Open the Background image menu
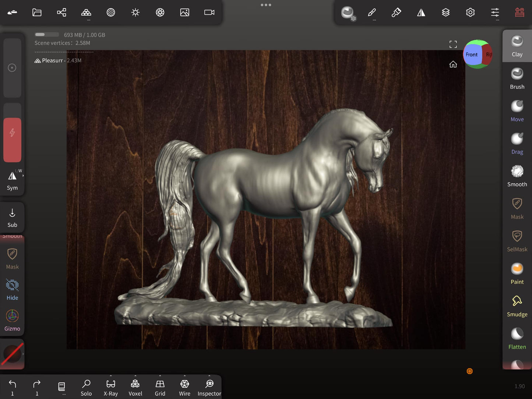The height and width of the screenshot is (399, 532). pyautogui.click(x=185, y=13)
